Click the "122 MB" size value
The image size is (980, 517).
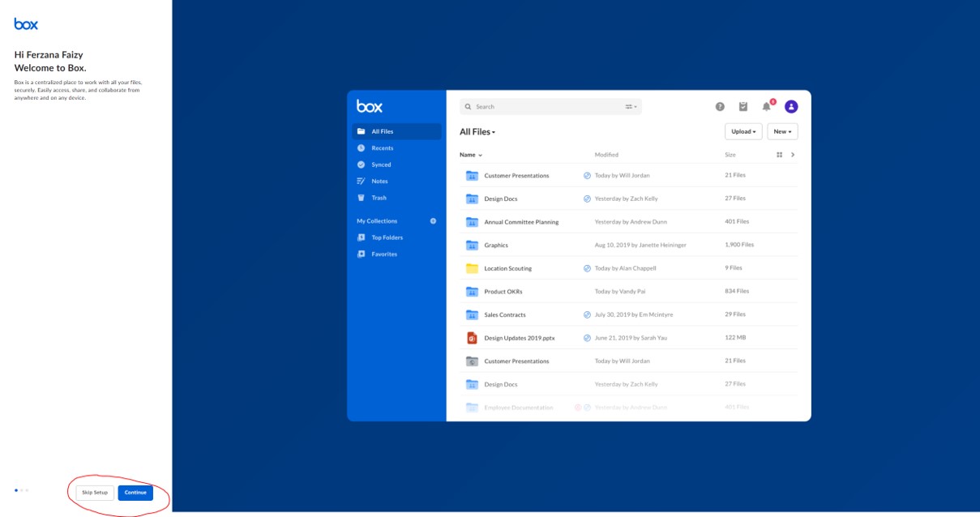[x=735, y=338]
